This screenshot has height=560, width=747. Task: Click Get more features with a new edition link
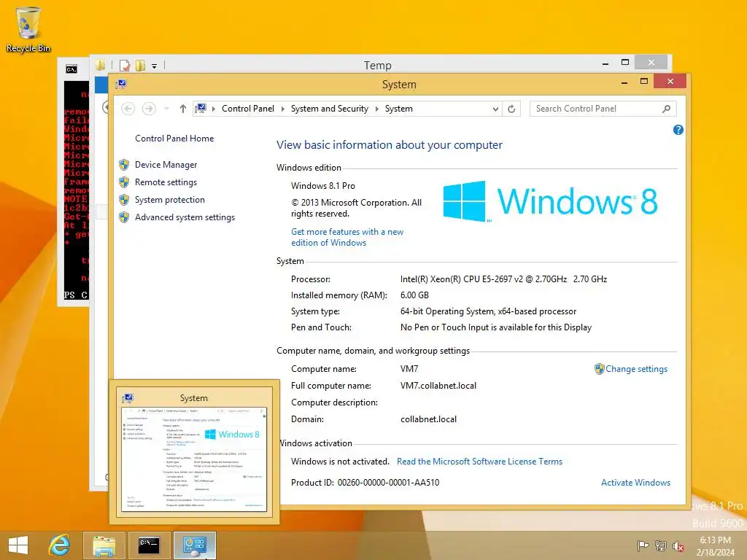(347, 237)
